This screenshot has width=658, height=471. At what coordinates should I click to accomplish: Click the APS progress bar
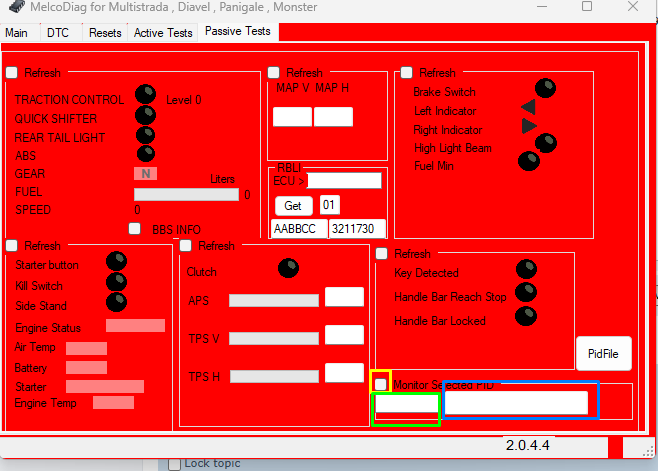274,301
